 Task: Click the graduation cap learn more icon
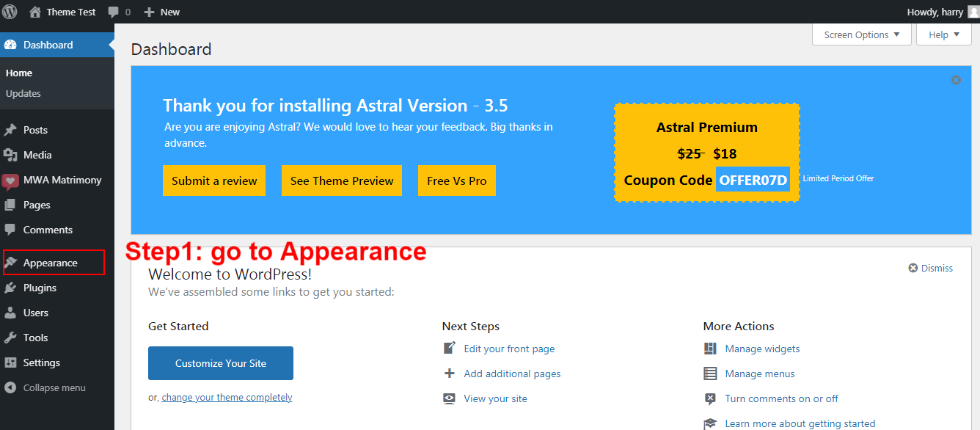(x=710, y=423)
